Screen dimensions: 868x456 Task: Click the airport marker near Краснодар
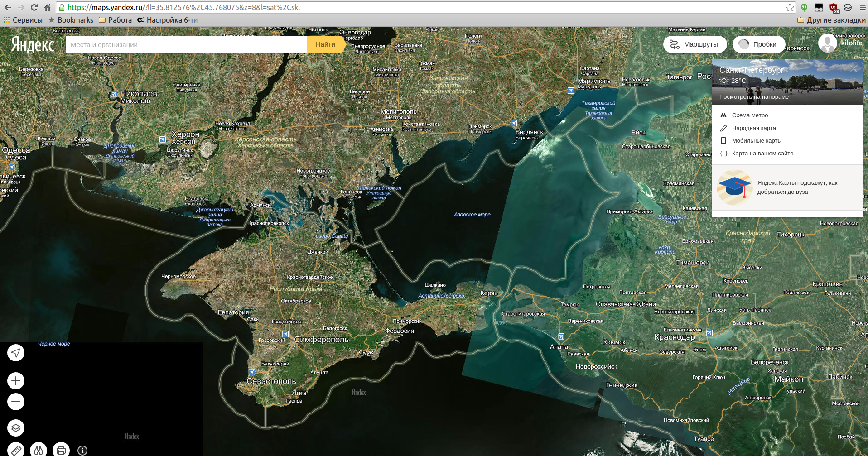[709, 333]
